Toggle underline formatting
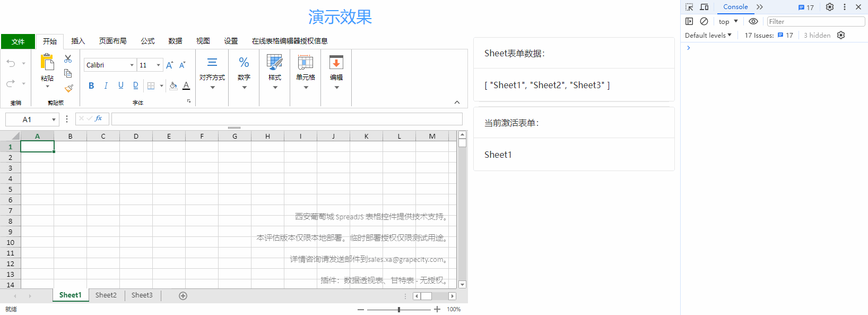868x315 pixels. 121,86
